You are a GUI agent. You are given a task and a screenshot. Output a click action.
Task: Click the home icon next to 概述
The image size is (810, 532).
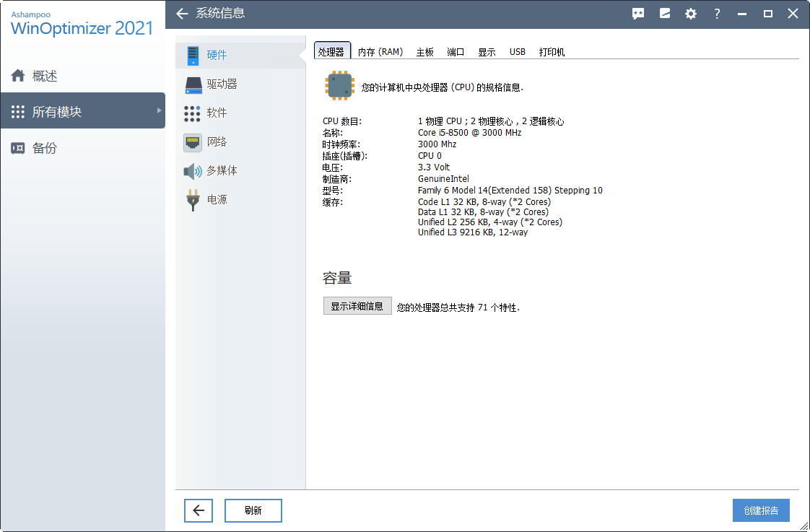(x=18, y=75)
